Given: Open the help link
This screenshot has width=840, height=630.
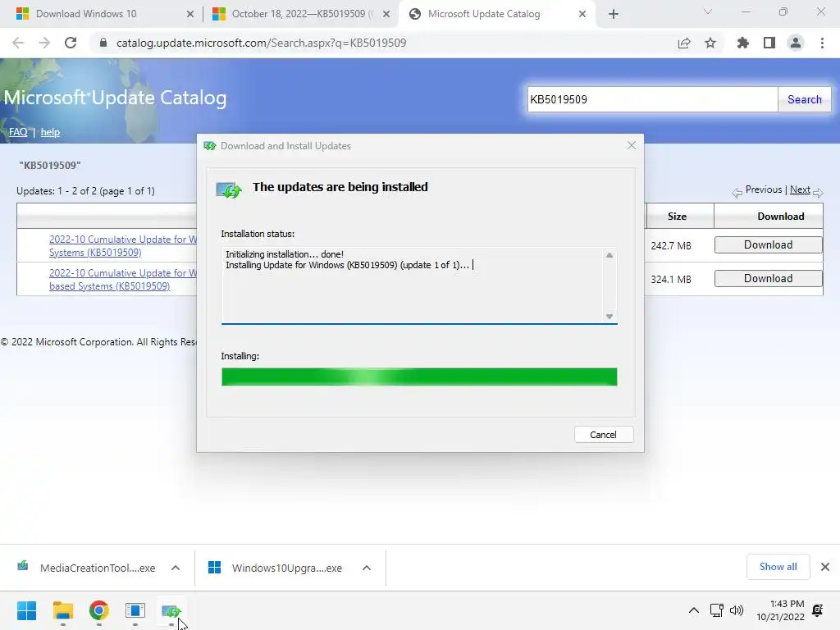Looking at the screenshot, I should (50, 132).
